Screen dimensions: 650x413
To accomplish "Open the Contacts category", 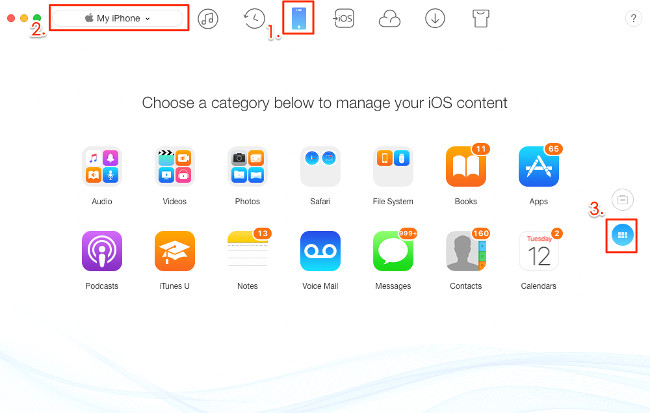I will coord(466,251).
